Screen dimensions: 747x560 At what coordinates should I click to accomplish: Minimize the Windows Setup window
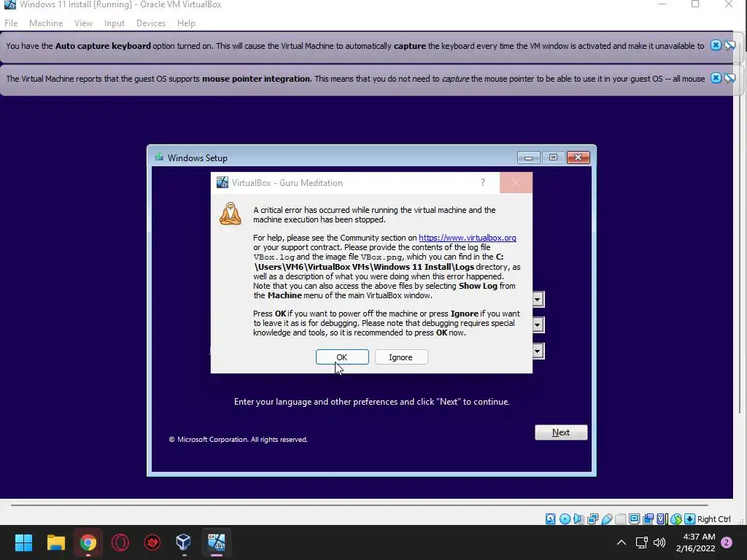[528, 157]
